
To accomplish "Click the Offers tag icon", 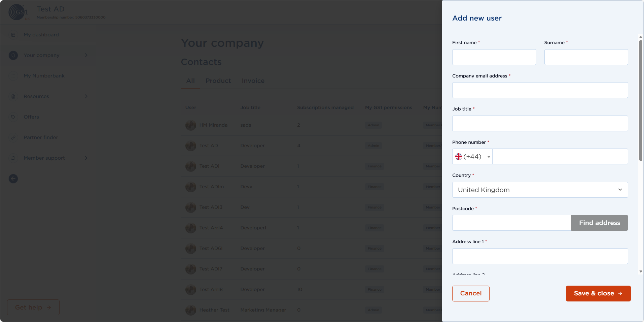I will click(x=13, y=117).
